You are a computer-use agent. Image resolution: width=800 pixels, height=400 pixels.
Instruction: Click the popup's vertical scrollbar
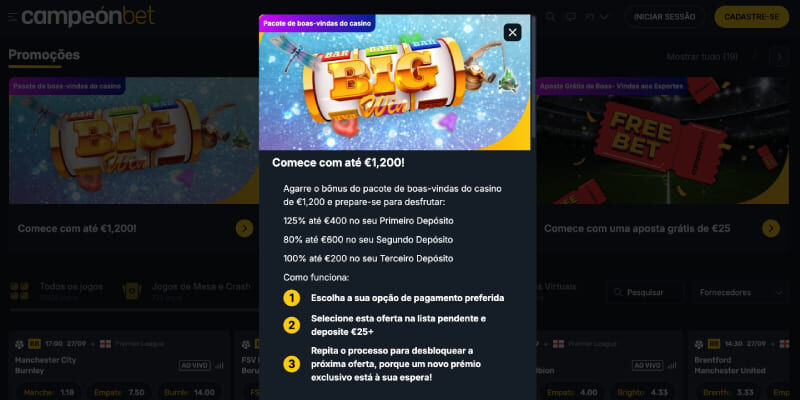click(534, 77)
